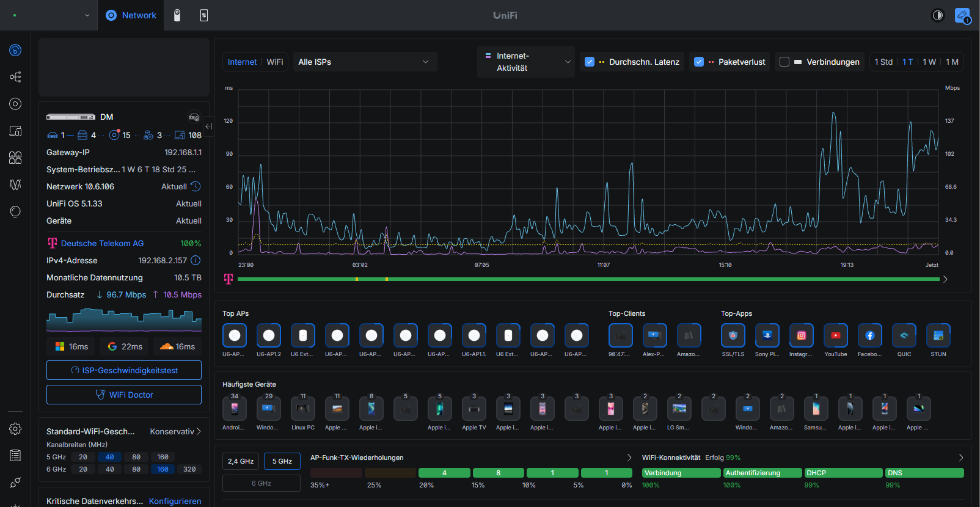Expand Standard-WiFi Konservativ setting

click(x=175, y=431)
